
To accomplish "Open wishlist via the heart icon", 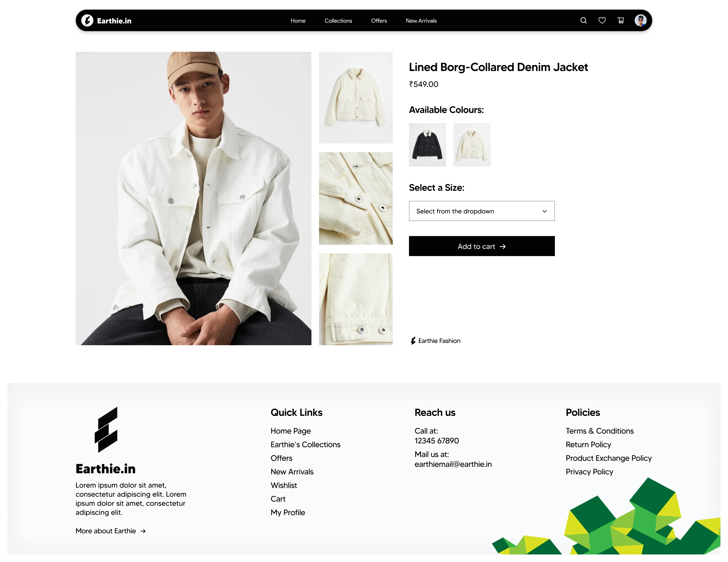I will point(602,21).
